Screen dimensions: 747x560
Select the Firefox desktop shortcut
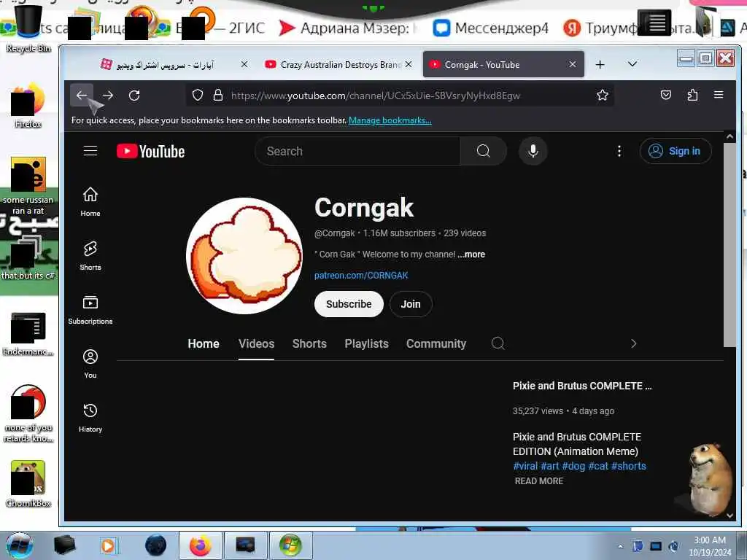[x=28, y=106]
